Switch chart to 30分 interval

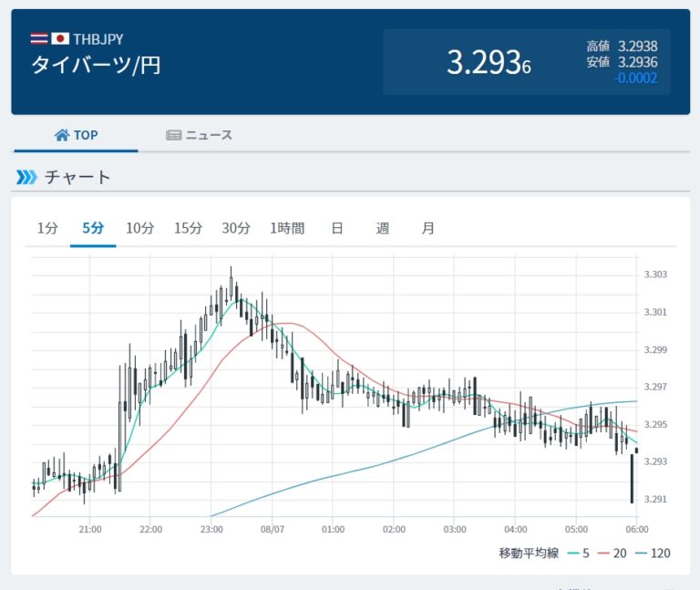pos(236,228)
